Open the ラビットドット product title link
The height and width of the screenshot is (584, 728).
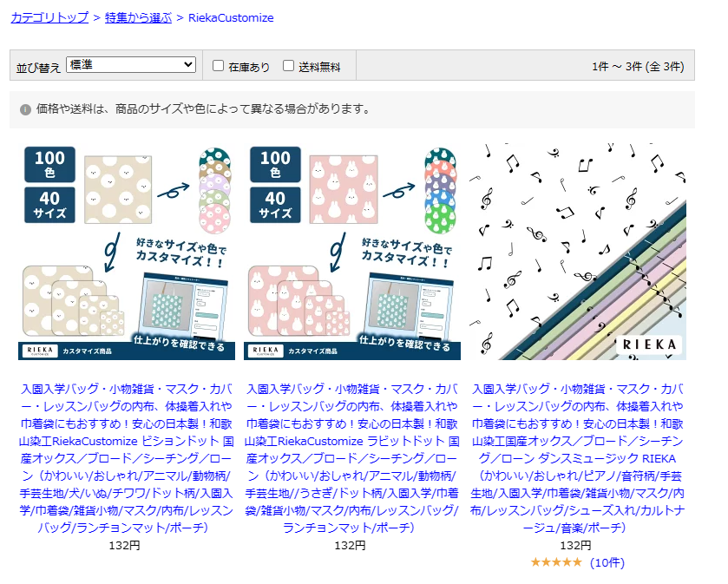click(x=352, y=458)
